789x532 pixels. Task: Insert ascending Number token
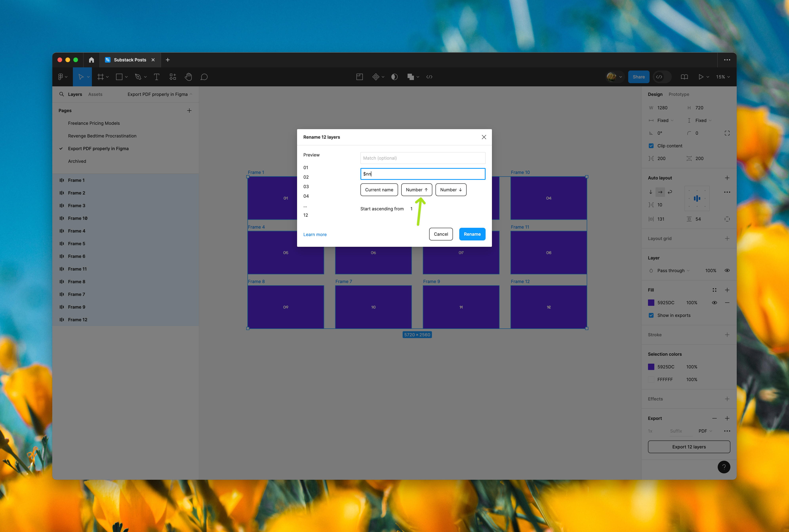point(416,190)
